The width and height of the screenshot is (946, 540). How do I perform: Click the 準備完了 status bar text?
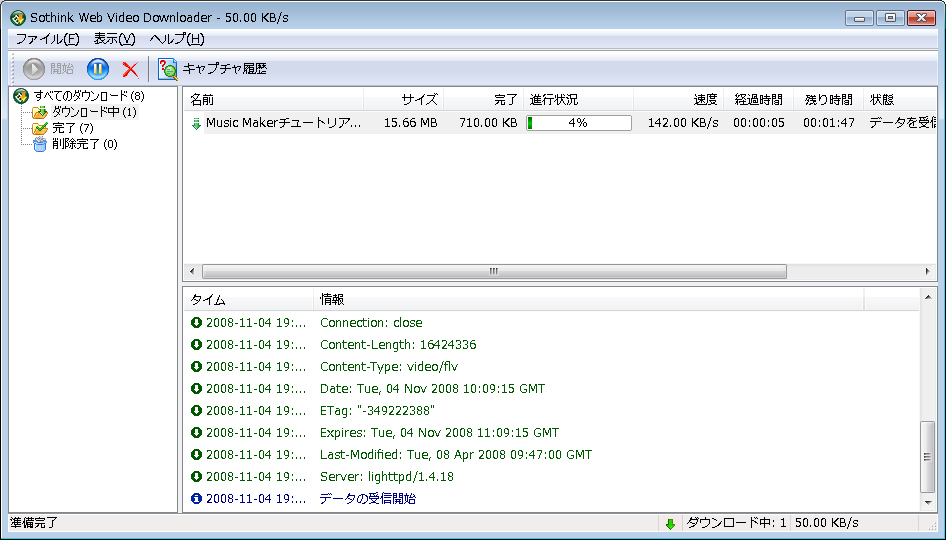(34, 523)
